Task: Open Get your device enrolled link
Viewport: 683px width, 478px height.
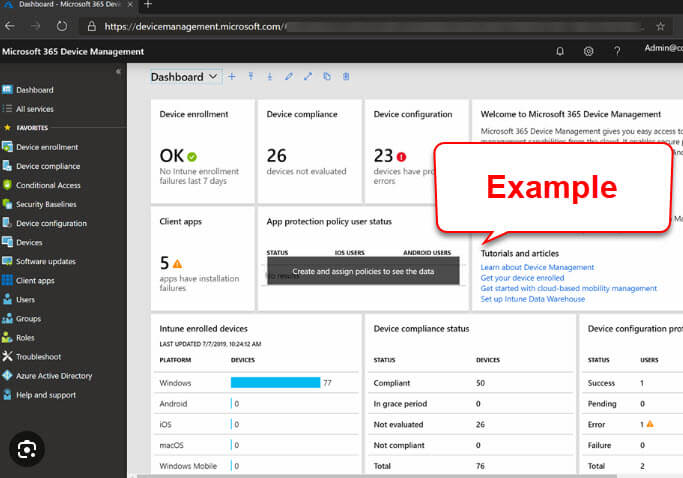Action: pos(522,278)
